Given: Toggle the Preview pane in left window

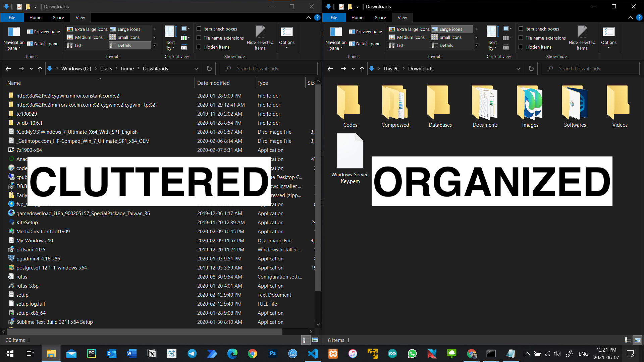Looking at the screenshot, I should coord(44,32).
